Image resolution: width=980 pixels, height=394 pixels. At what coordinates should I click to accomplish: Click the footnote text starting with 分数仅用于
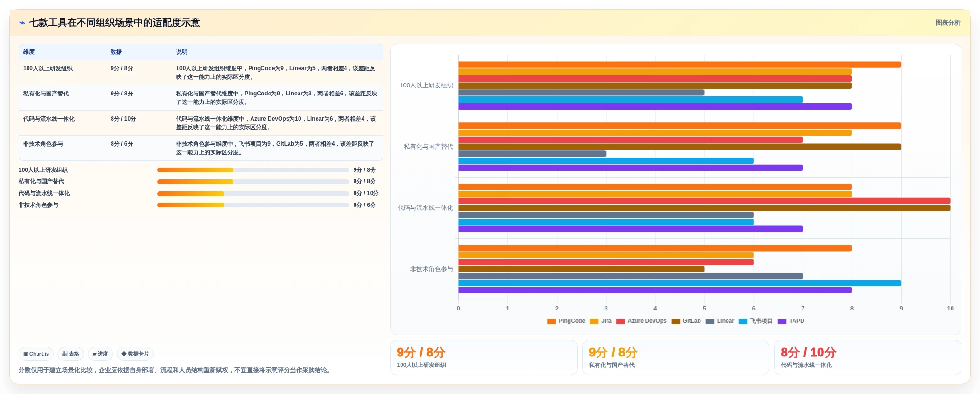click(x=176, y=370)
